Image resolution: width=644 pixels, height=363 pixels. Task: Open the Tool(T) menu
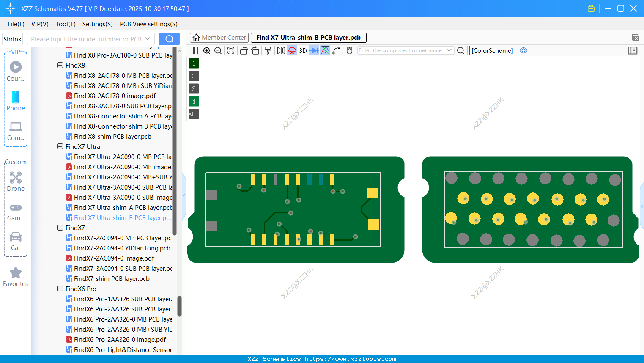point(66,24)
